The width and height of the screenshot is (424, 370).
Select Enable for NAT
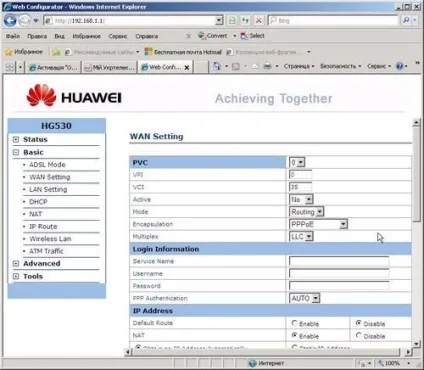[x=294, y=335]
